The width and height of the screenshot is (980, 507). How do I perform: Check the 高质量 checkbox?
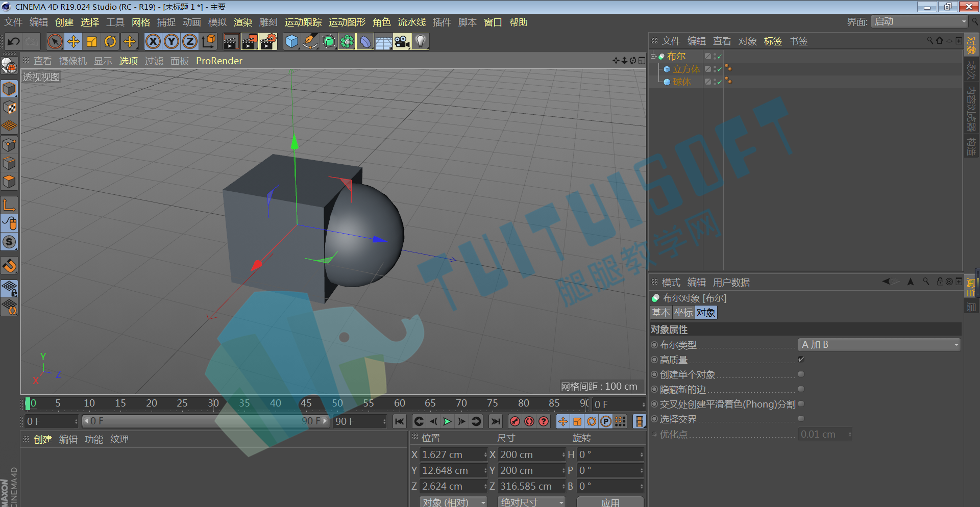tap(801, 360)
